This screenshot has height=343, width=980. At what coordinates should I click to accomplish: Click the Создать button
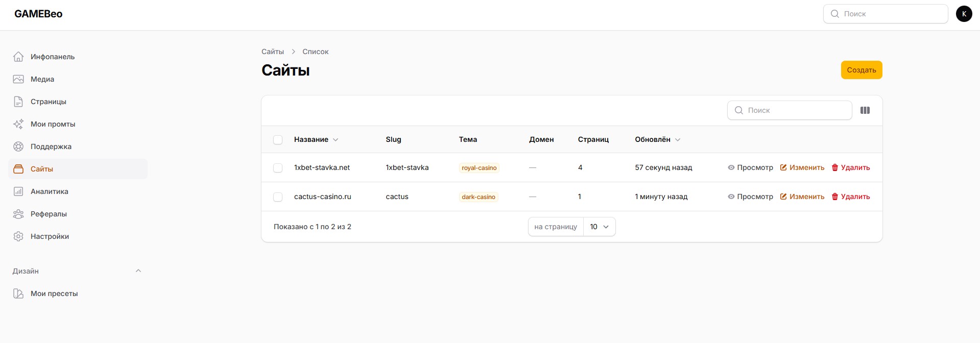point(862,70)
